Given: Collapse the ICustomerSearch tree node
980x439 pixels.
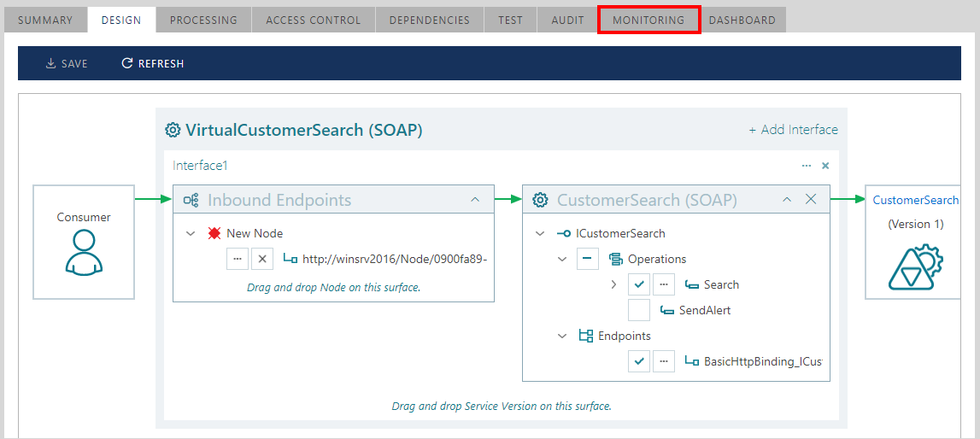Looking at the screenshot, I should [539, 233].
